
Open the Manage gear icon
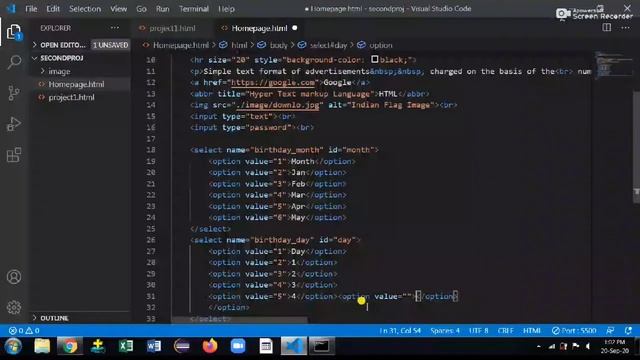tap(14, 307)
